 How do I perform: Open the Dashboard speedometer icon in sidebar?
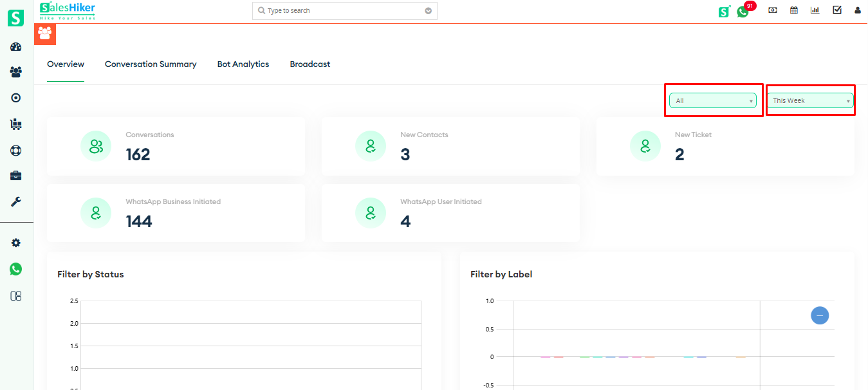tap(15, 46)
